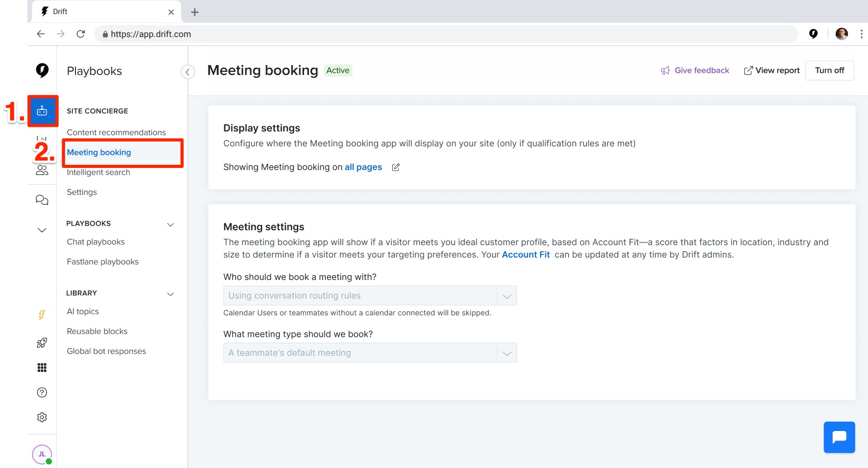Open the rocket icon in sidebar
Viewport: 868px width, 468px height.
tap(42, 343)
